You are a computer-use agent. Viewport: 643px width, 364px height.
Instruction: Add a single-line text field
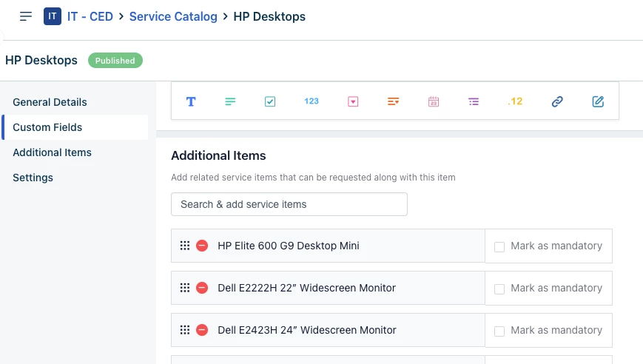pos(191,101)
